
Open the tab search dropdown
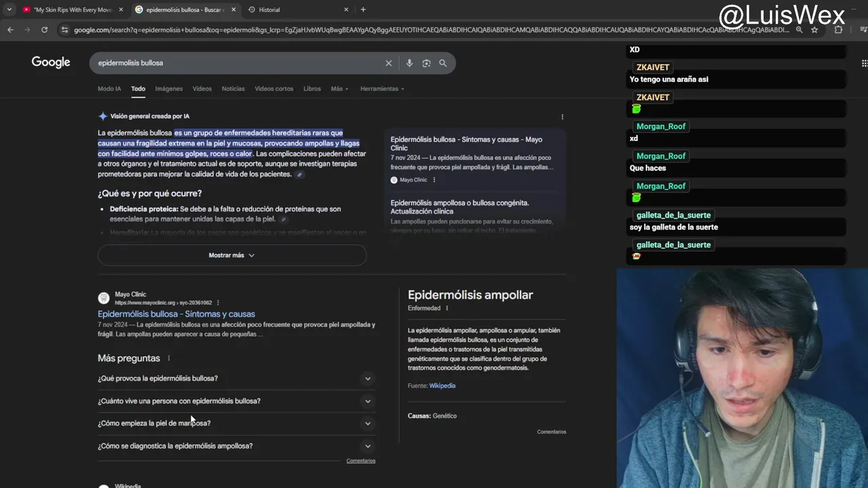click(x=9, y=9)
